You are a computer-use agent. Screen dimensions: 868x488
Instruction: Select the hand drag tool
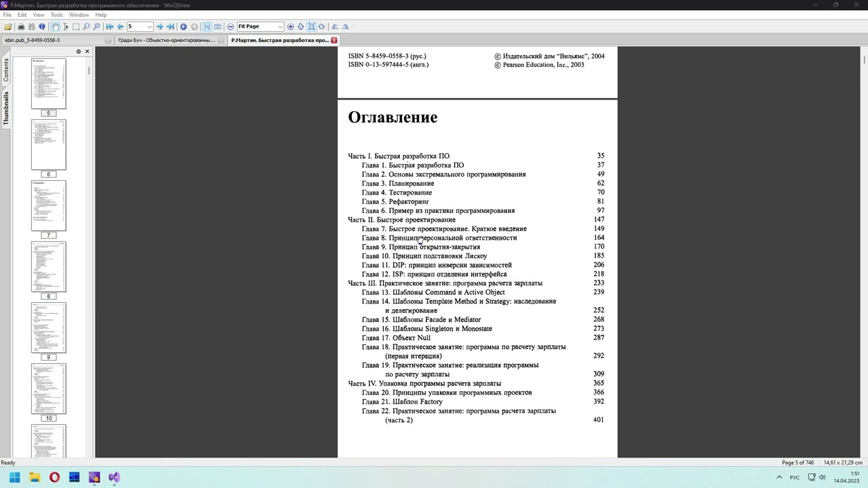[56, 26]
